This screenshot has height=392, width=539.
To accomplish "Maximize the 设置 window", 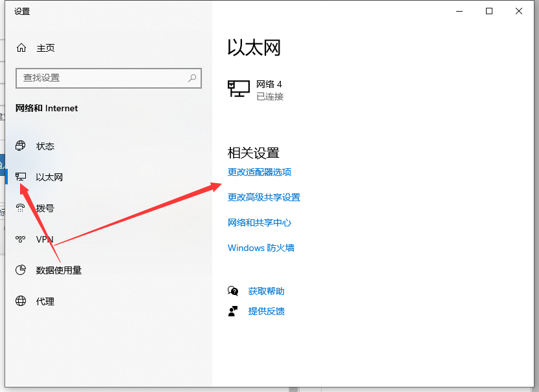I will pyautogui.click(x=489, y=11).
